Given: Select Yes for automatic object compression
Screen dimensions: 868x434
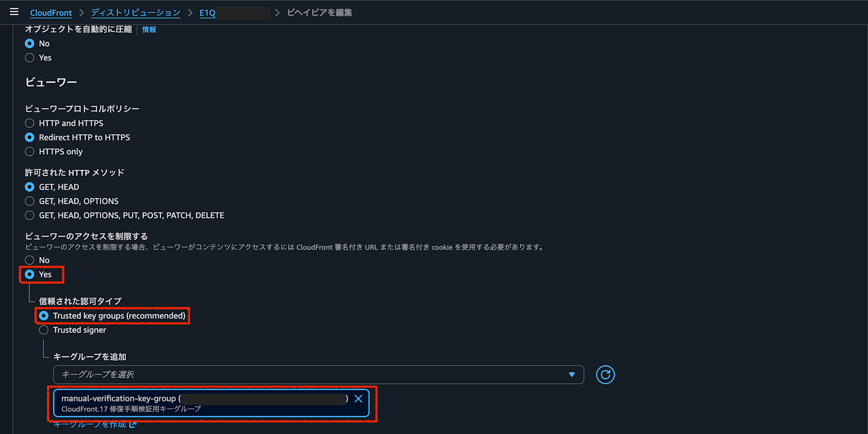Looking at the screenshot, I should coord(30,58).
